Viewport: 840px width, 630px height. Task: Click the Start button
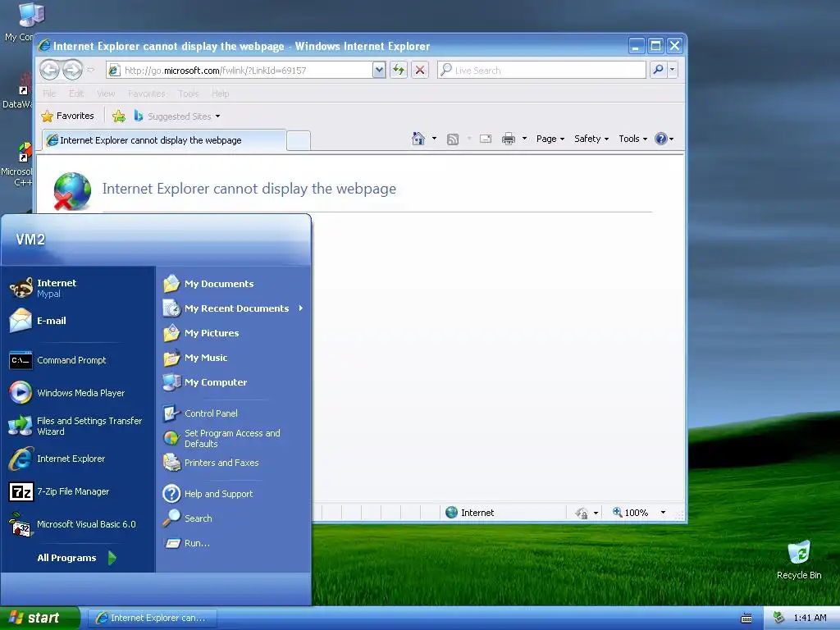tap(39, 618)
